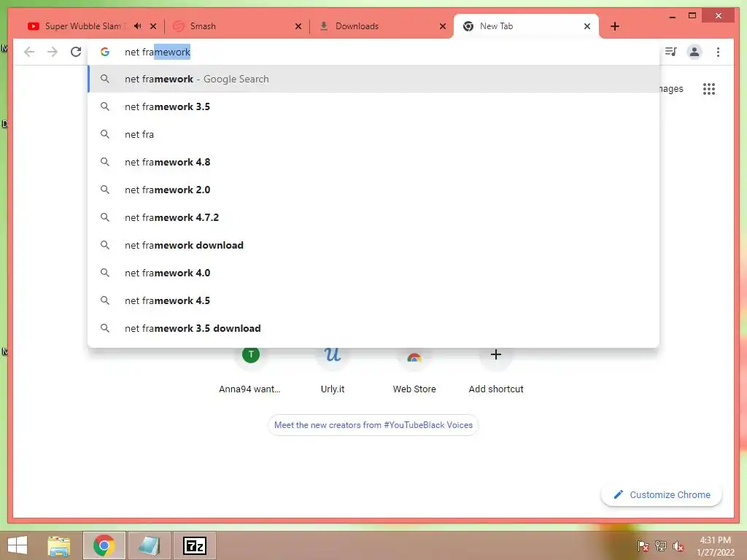Click the forward navigation arrow
The width and height of the screenshot is (747, 560).
tap(53, 52)
